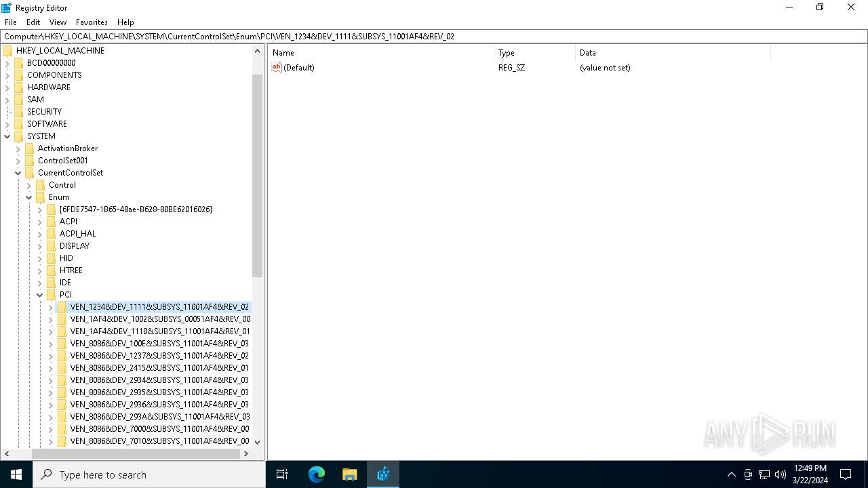
Task: Select VEN_1AF4&DEV_1002&SUBSYS_00051AF4 key
Action: pyautogui.click(x=160, y=319)
